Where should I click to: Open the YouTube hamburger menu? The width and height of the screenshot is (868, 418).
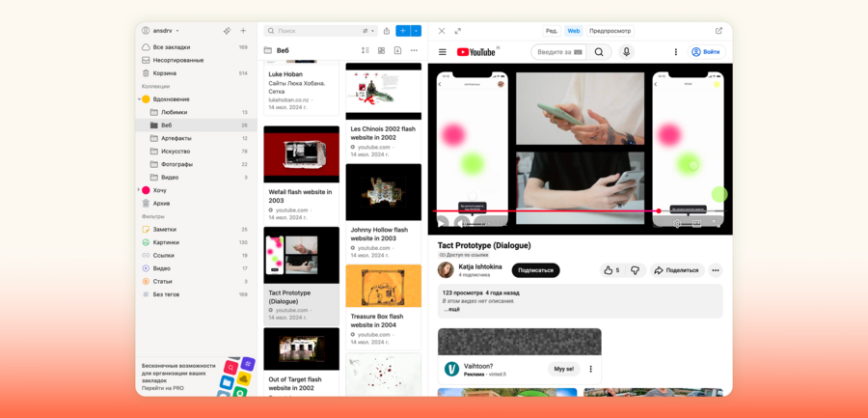[443, 52]
